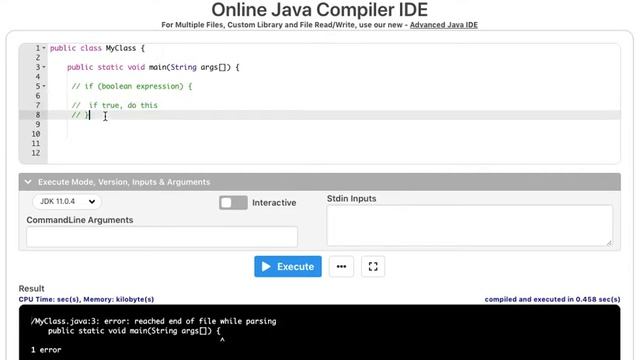Click the '// if (boolean expression) {' comment
This screenshot has height=360, width=640.
[132, 86]
